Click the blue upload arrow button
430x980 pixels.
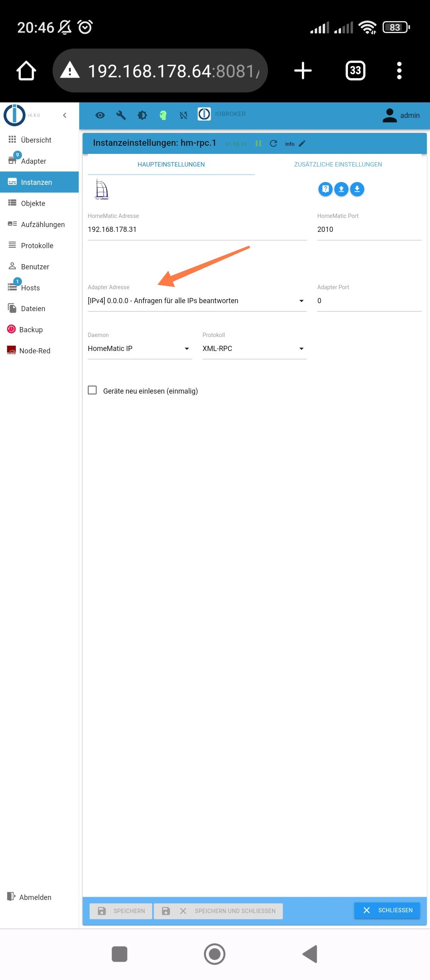pyautogui.click(x=341, y=189)
